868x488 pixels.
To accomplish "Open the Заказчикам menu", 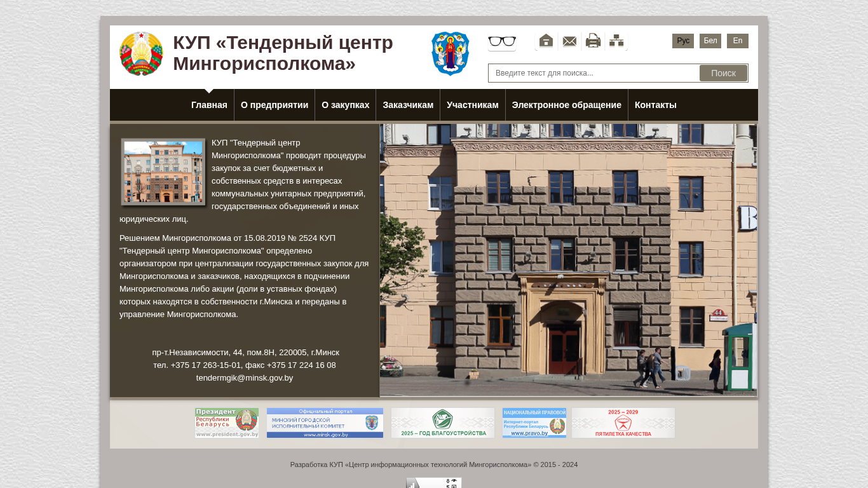I will pos(408,105).
